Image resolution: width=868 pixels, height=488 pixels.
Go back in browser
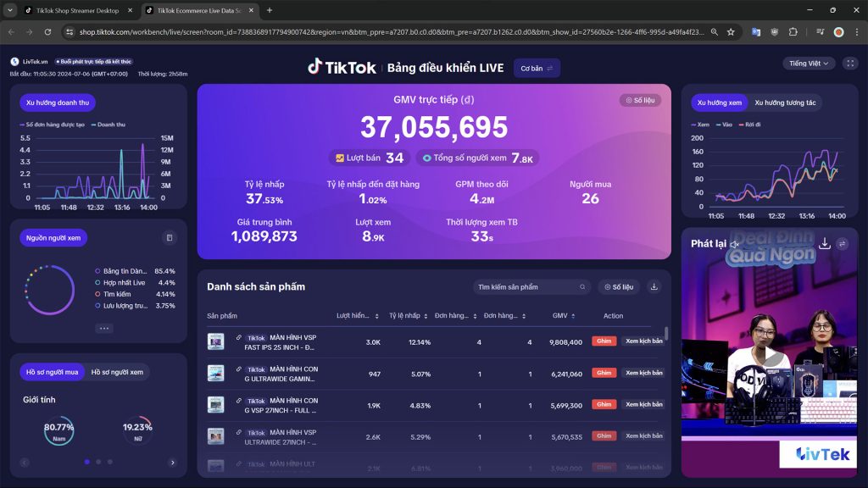pos(11,32)
